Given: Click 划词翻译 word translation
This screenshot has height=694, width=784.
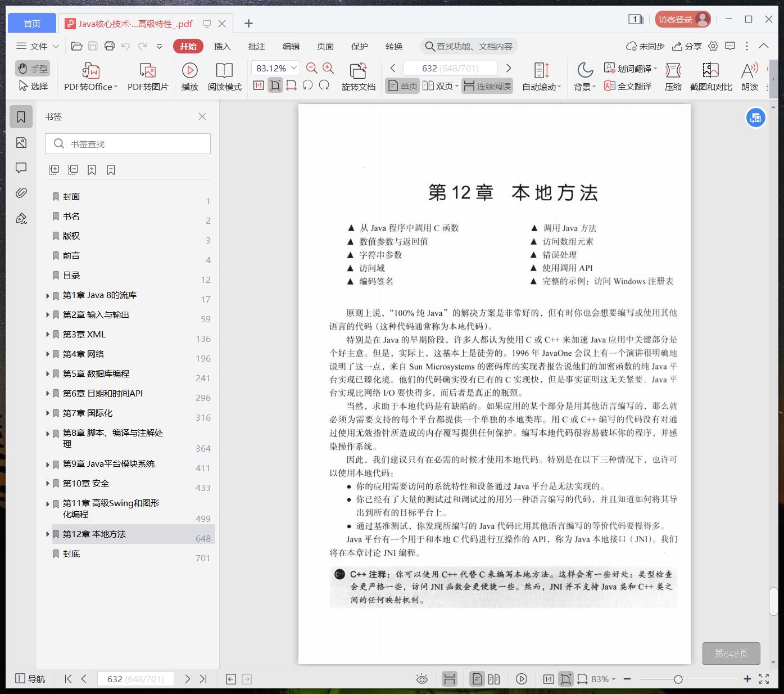Looking at the screenshot, I should pyautogui.click(x=630, y=68).
